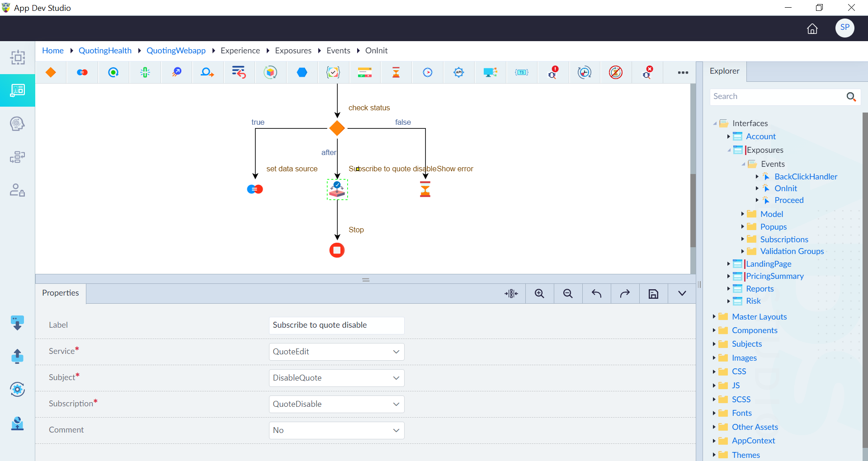Open the head-gear icon in the left sidebar
868x461 pixels.
[17, 124]
